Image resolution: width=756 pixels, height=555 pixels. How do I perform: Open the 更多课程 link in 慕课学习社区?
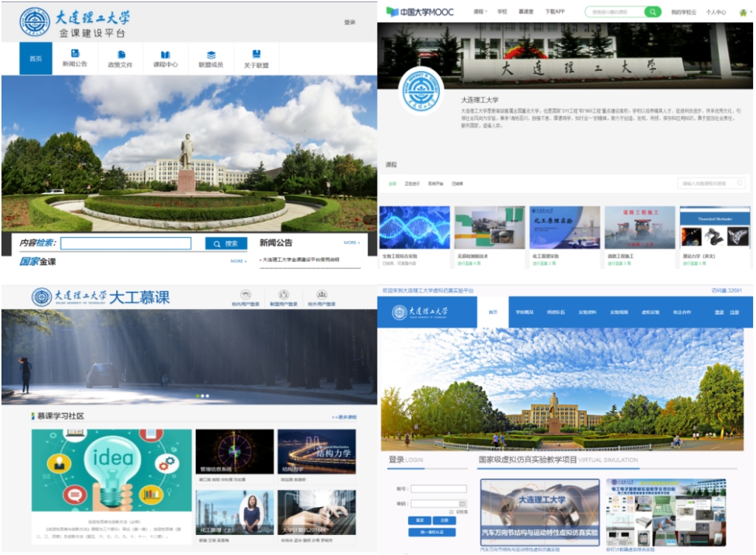[x=344, y=417]
